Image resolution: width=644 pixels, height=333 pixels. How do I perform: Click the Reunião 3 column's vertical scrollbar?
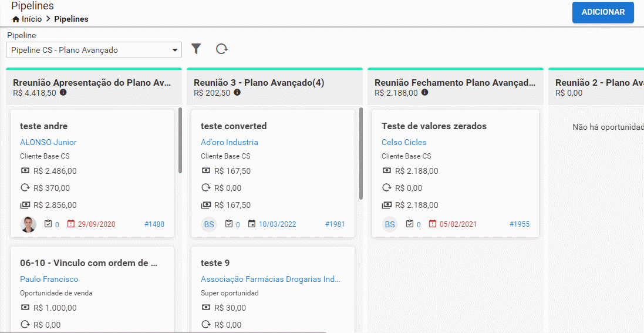click(361, 154)
